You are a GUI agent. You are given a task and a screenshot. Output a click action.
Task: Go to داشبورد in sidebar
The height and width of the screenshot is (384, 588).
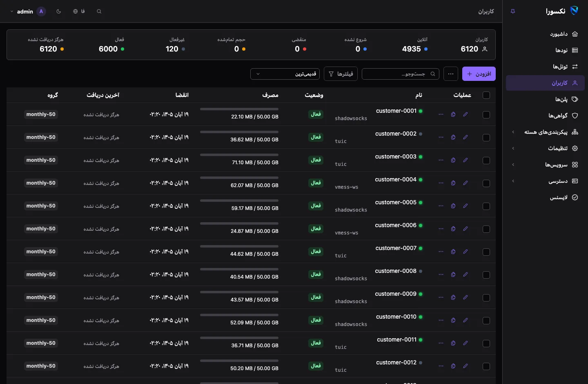click(545, 34)
